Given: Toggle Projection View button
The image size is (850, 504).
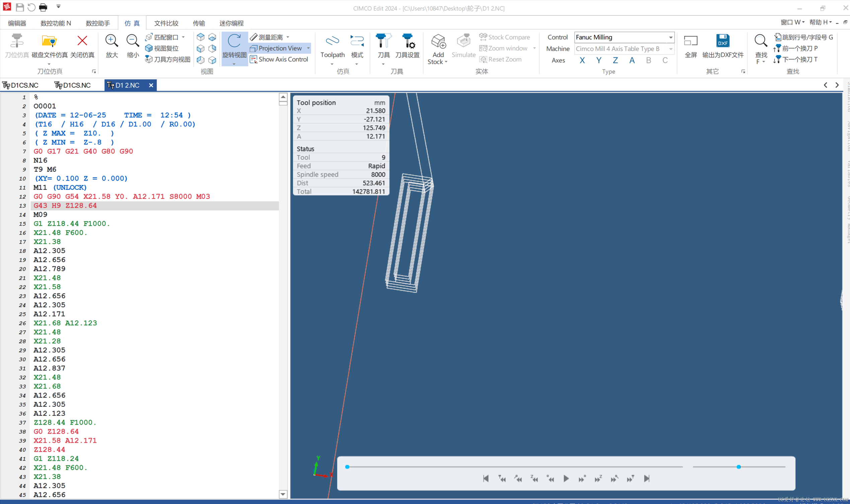Looking at the screenshot, I should coord(276,48).
